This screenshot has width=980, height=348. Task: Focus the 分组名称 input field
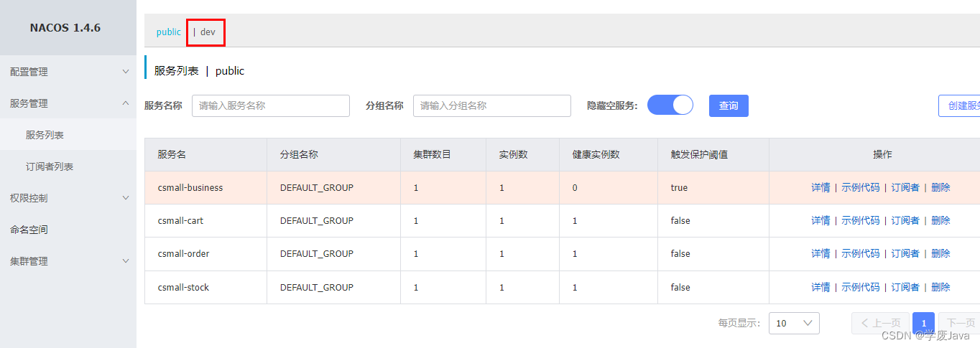coord(492,105)
